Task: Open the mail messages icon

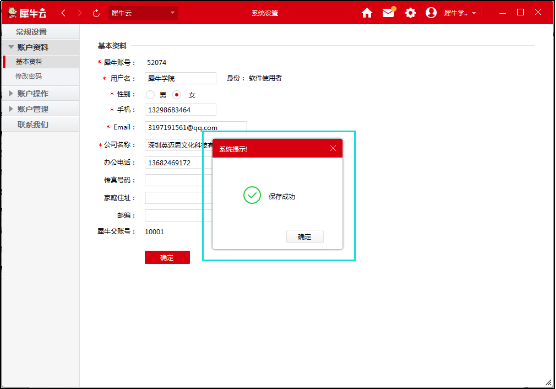Action: coord(389,12)
